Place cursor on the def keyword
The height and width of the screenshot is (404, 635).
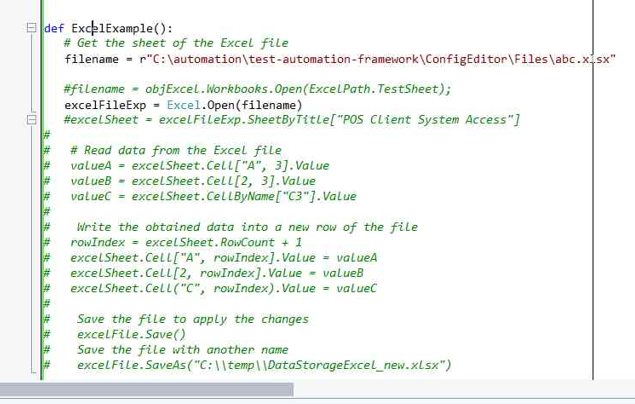pyautogui.click(x=54, y=28)
